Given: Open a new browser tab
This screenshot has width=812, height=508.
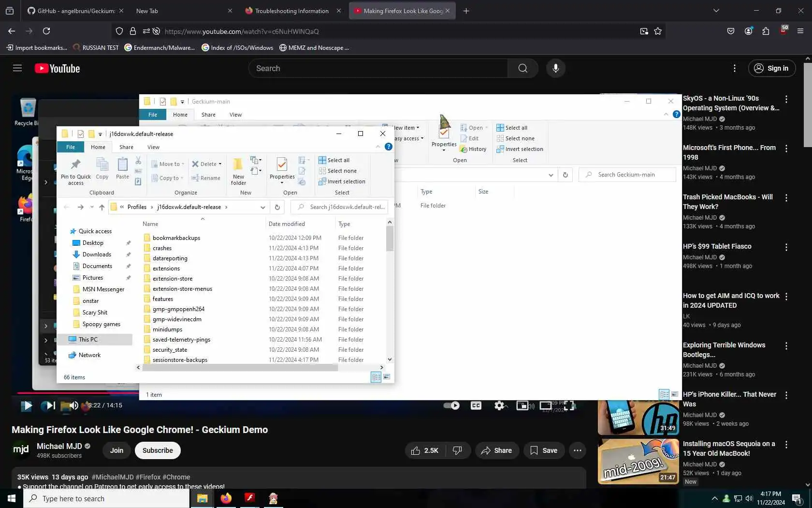Looking at the screenshot, I should 466,11.
